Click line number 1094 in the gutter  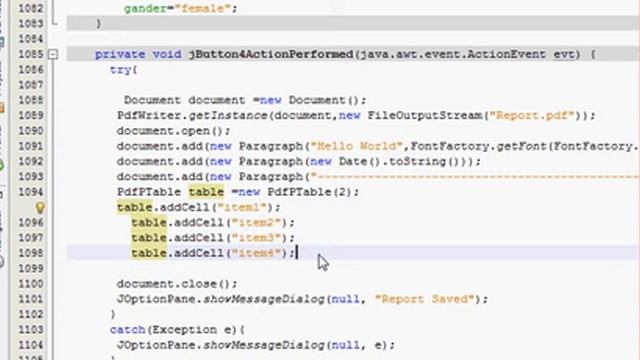tap(31, 192)
